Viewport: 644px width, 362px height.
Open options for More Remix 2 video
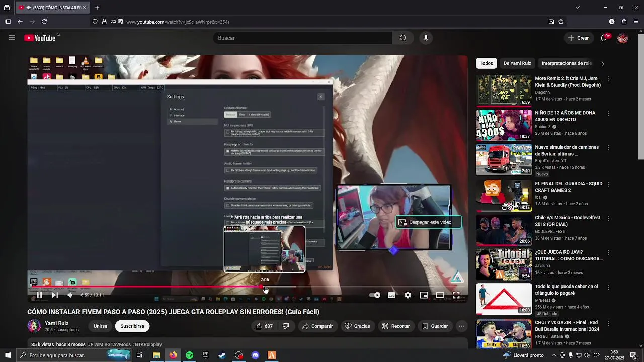point(608,79)
